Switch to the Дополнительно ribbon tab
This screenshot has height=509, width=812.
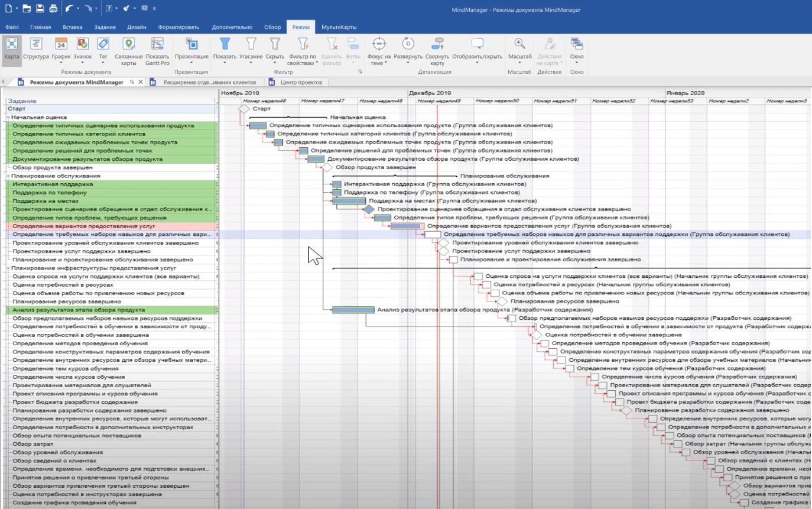(232, 27)
